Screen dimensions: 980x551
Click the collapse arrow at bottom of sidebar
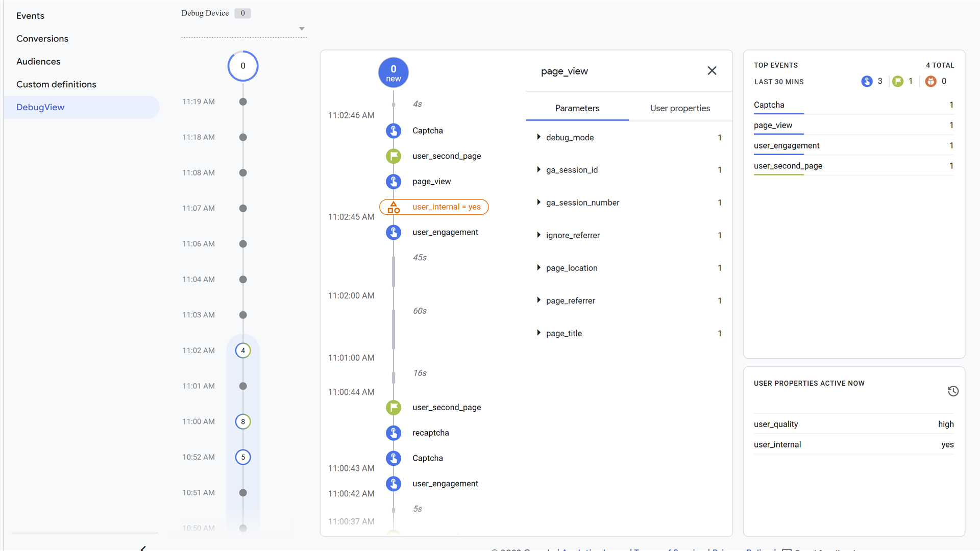coord(143,547)
